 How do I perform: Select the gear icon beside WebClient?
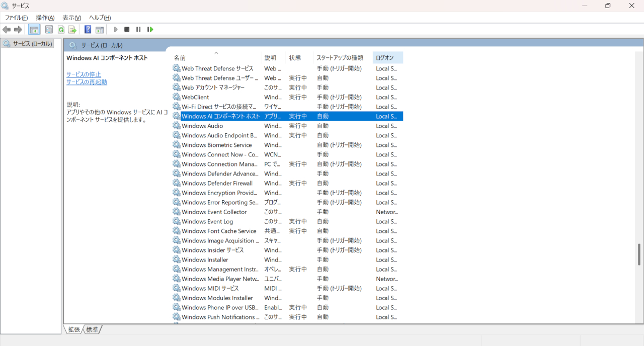click(x=177, y=97)
